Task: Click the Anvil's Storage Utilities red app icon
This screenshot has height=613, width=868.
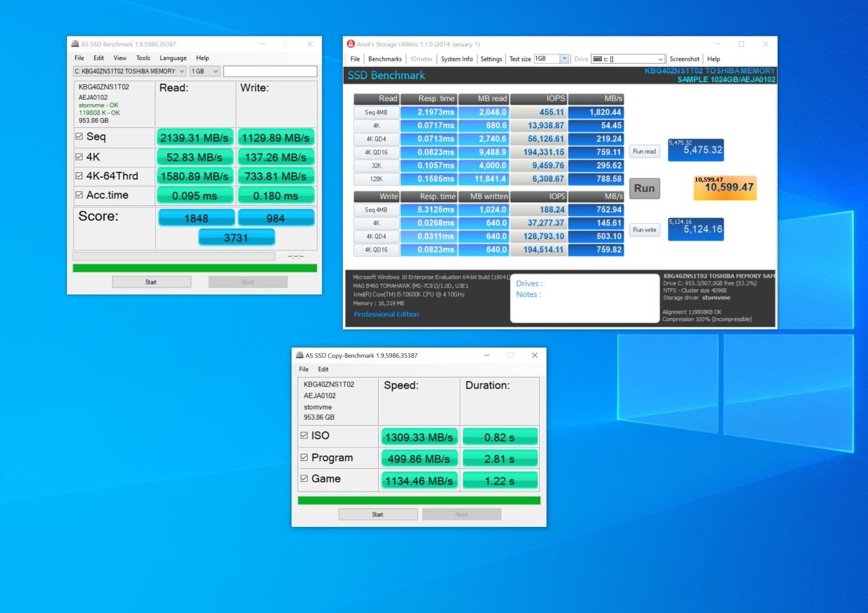Action: tap(351, 44)
